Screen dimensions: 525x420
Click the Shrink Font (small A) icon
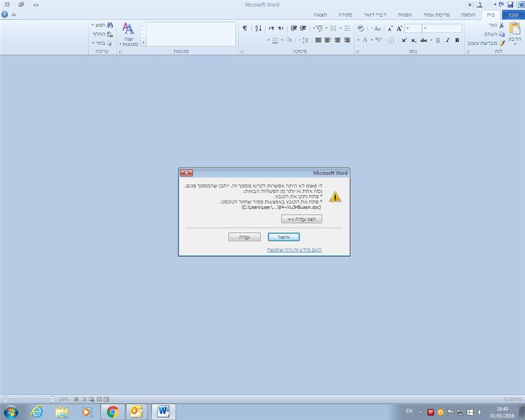pos(390,29)
